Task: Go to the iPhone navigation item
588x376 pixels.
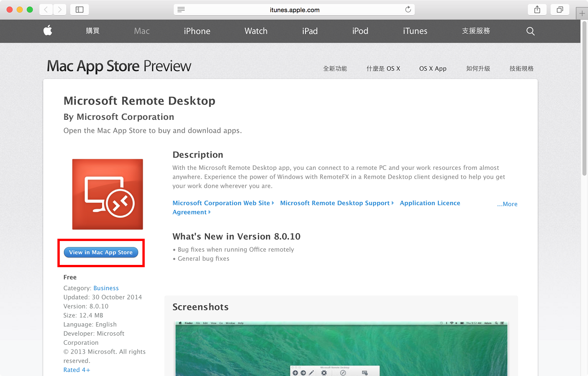Action: click(x=197, y=31)
